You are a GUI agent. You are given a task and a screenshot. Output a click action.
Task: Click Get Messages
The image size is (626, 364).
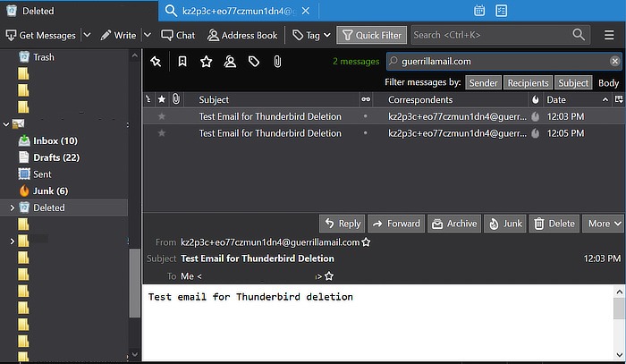41,35
